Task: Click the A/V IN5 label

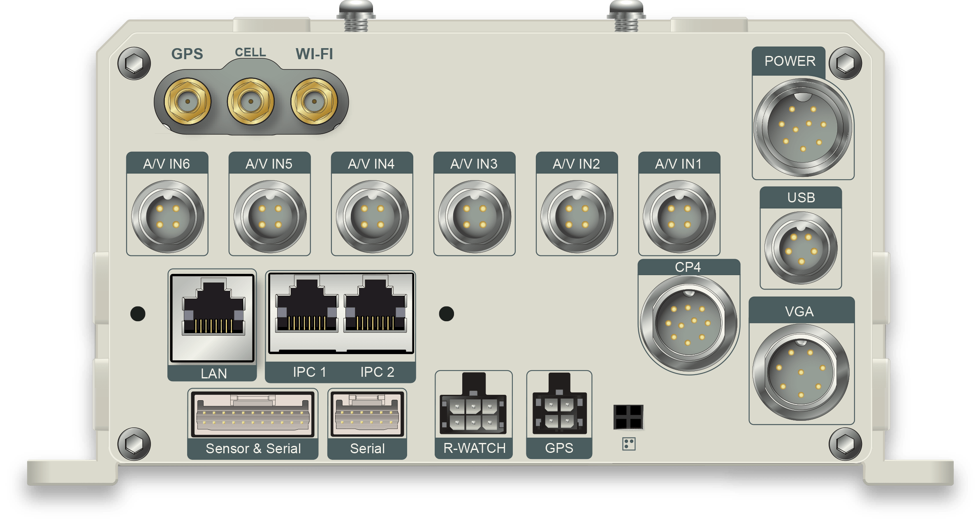Action: [x=269, y=164]
